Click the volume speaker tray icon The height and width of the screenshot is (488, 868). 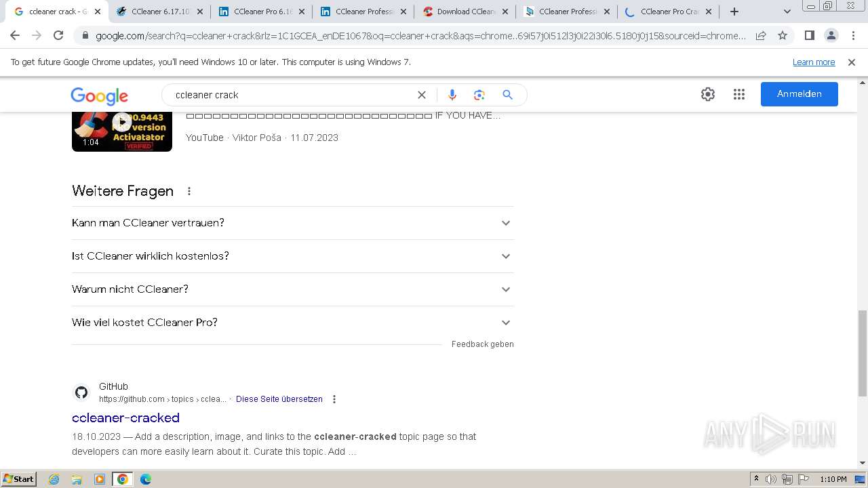(x=771, y=479)
